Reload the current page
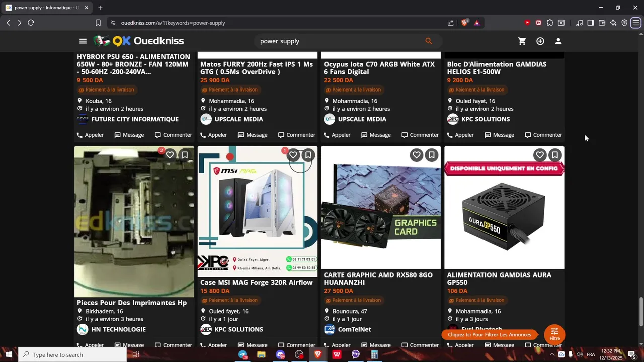The height and width of the screenshot is (362, 644). [31, 23]
